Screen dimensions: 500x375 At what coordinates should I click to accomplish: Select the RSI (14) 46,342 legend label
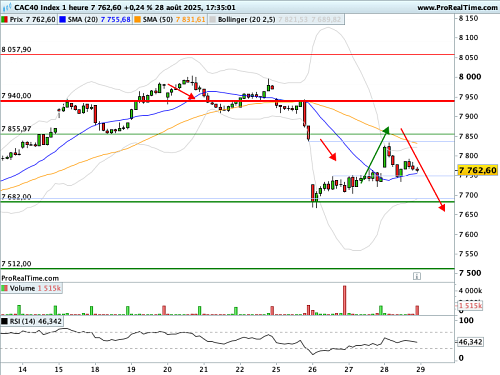(x=36, y=321)
